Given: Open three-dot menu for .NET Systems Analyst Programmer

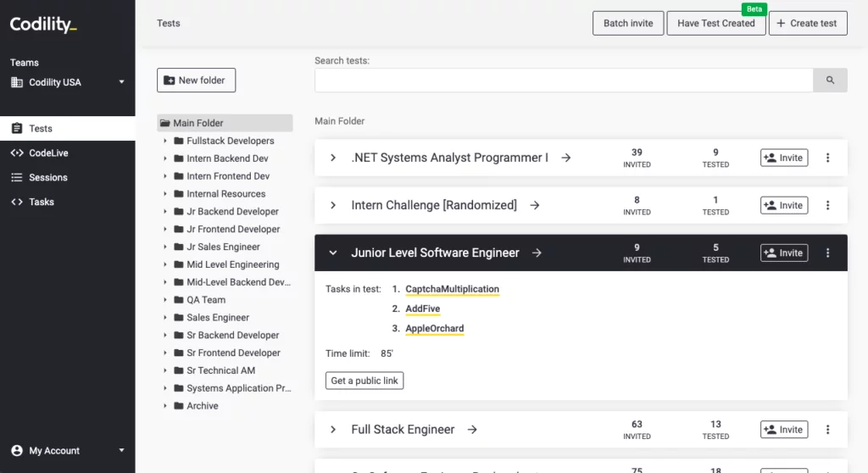Looking at the screenshot, I should tap(828, 158).
